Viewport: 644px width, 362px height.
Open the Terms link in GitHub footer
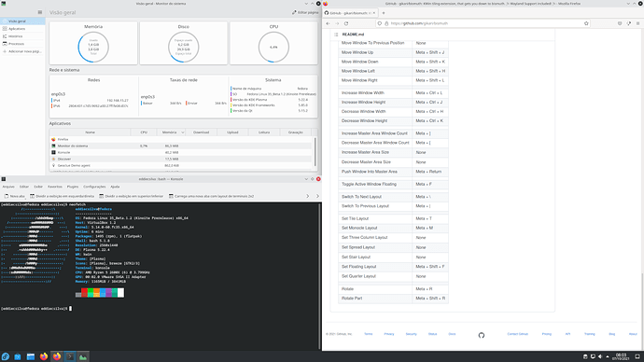[x=369, y=334]
